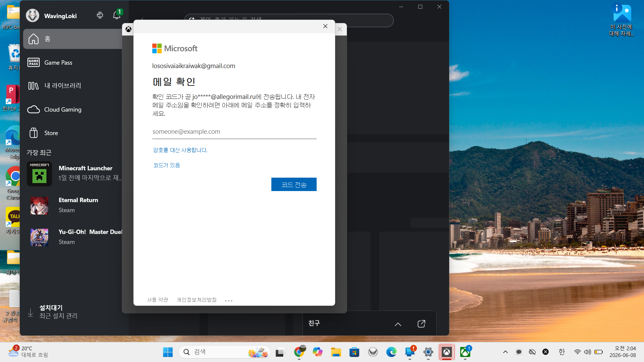
Task: Open Microsoft Store from taskbar
Action: 354,352
